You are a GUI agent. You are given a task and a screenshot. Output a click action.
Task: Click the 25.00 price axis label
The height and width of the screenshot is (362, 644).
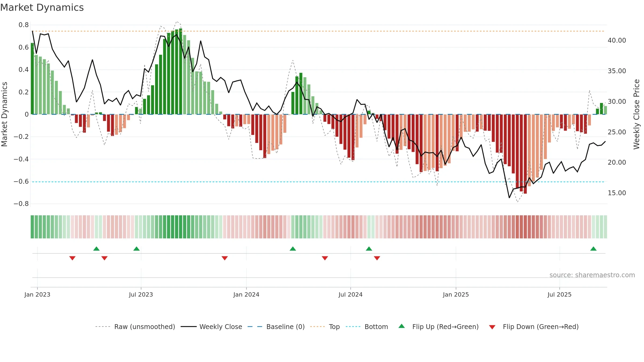coord(617,132)
